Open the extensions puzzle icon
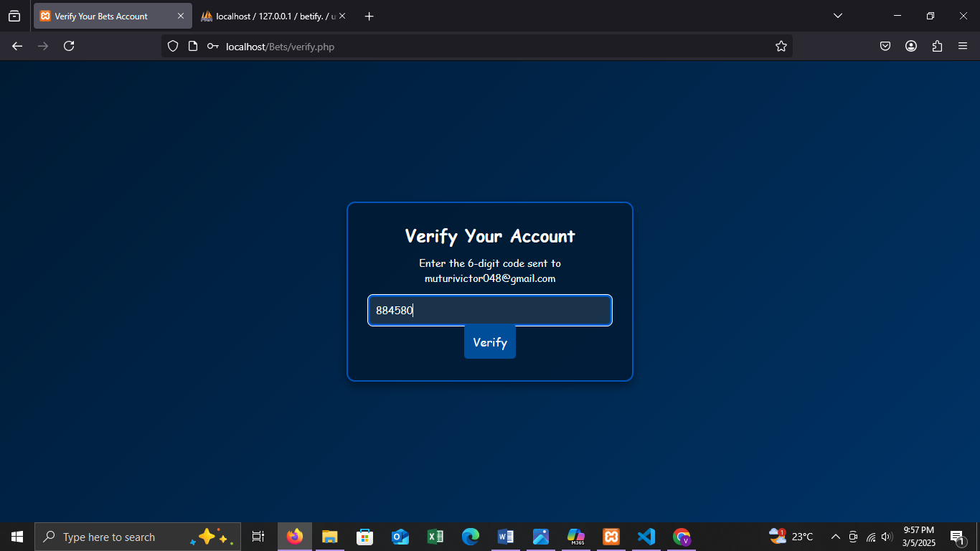980x551 pixels. (937, 46)
